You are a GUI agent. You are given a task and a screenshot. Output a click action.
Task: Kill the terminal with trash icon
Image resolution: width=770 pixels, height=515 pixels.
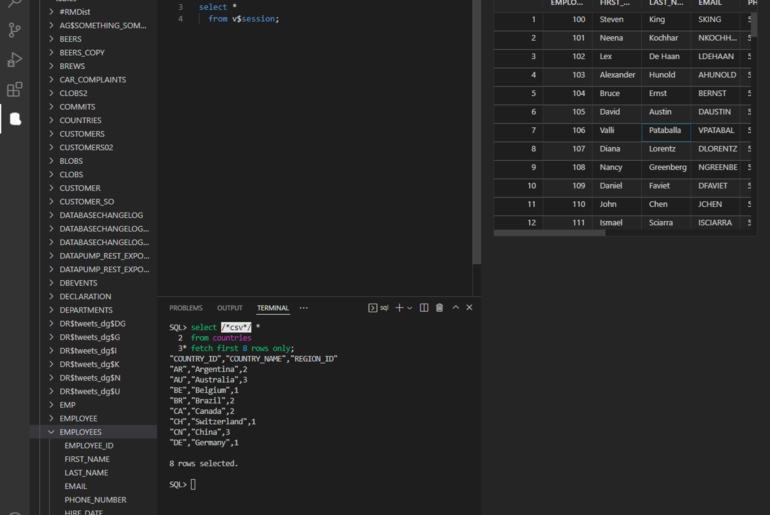pyautogui.click(x=440, y=308)
